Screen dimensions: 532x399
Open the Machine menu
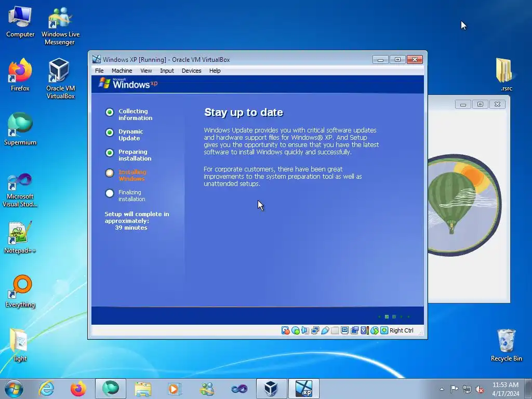coord(122,71)
